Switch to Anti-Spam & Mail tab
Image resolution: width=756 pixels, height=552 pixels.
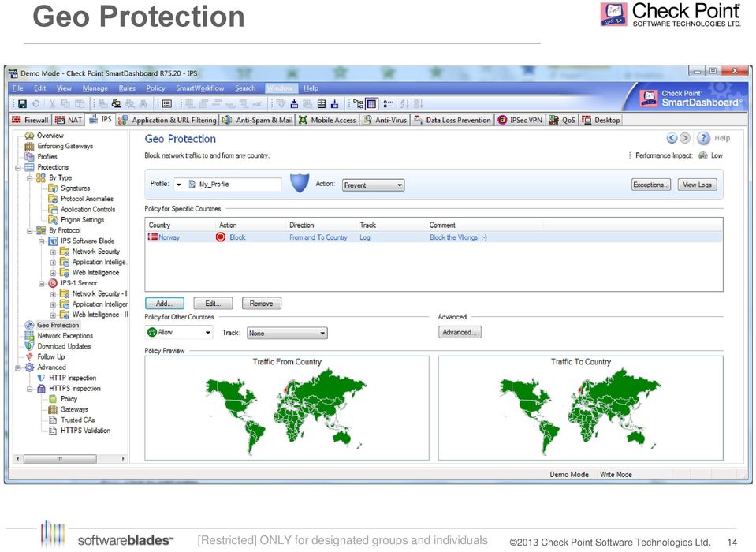click(258, 120)
